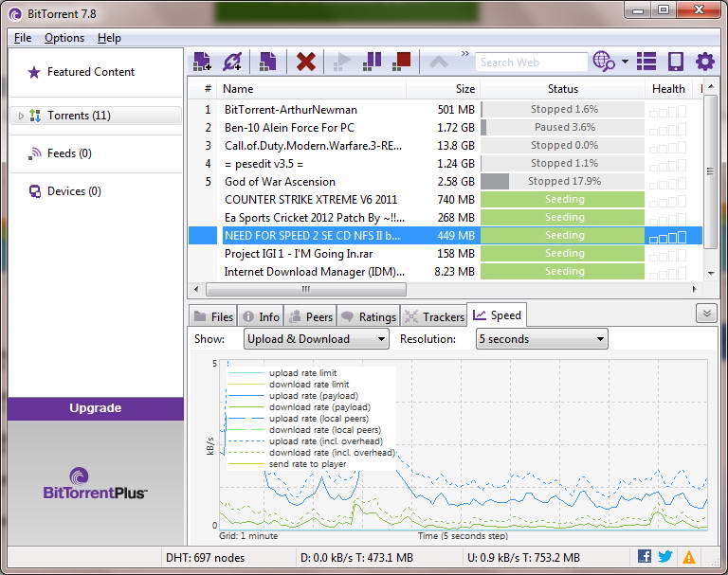Open the Options menu
This screenshot has width=728, height=575.
point(64,38)
